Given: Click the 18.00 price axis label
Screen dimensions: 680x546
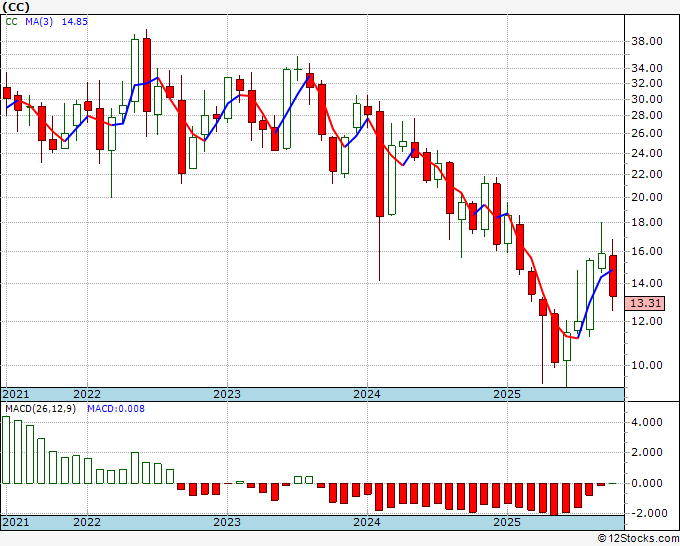Looking at the screenshot, I should coord(646,222).
